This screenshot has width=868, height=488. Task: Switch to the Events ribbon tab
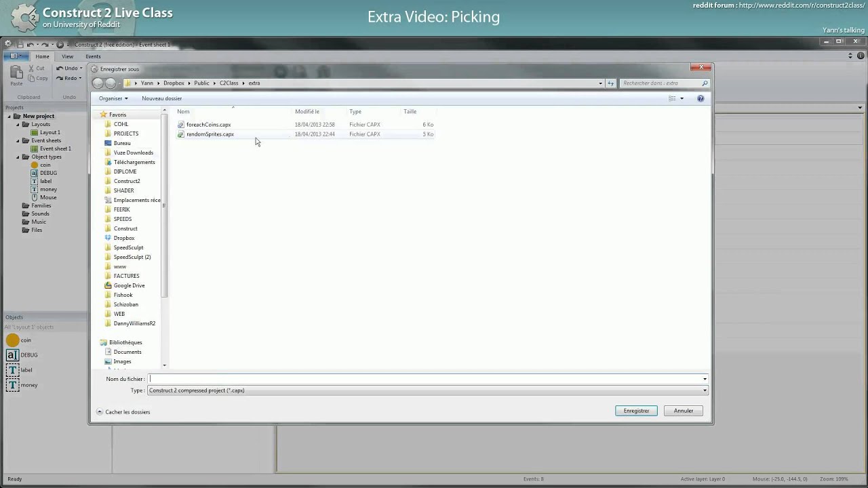coord(93,56)
